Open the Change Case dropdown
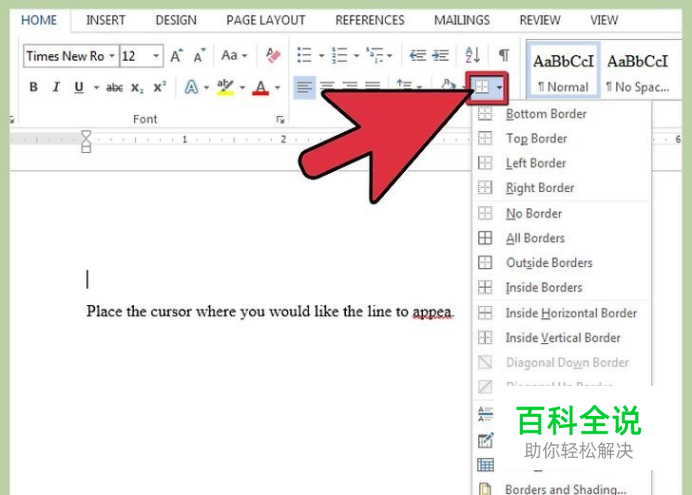This screenshot has width=692, height=495. (x=234, y=56)
